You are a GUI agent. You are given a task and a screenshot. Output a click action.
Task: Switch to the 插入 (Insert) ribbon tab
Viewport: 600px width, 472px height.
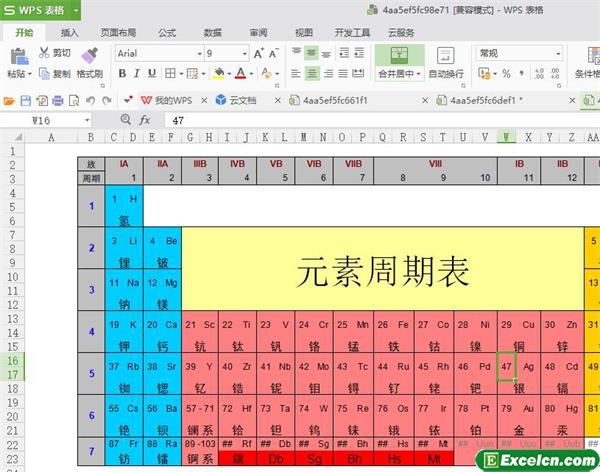click(x=70, y=32)
